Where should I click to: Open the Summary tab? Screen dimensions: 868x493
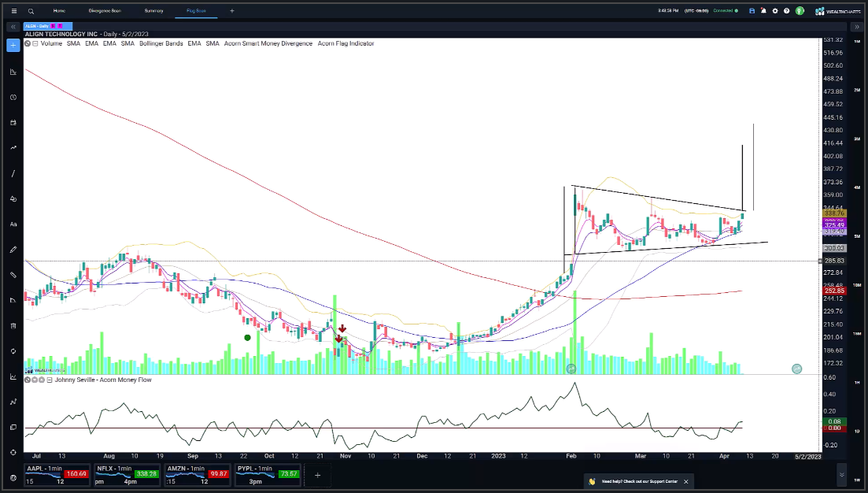pos(154,10)
